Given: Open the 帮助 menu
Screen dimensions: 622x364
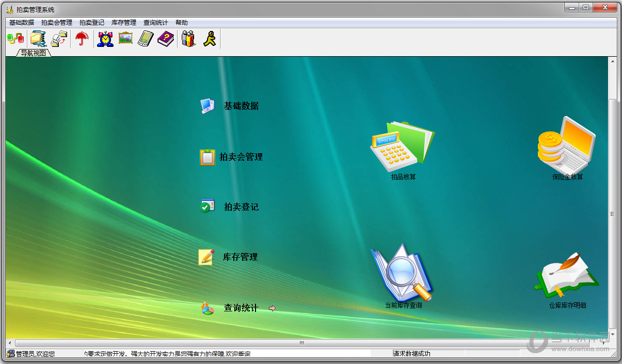Looking at the screenshot, I should coord(182,23).
